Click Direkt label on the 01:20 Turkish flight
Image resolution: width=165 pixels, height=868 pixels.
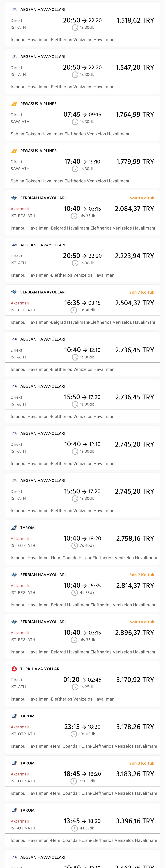point(16,680)
